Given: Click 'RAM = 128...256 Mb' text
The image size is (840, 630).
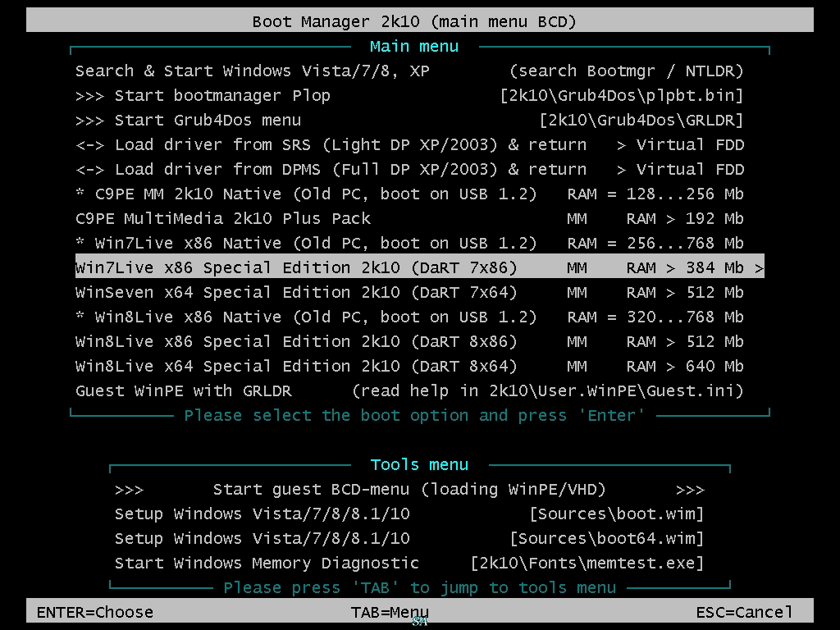Looking at the screenshot, I should pyautogui.click(x=655, y=194).
